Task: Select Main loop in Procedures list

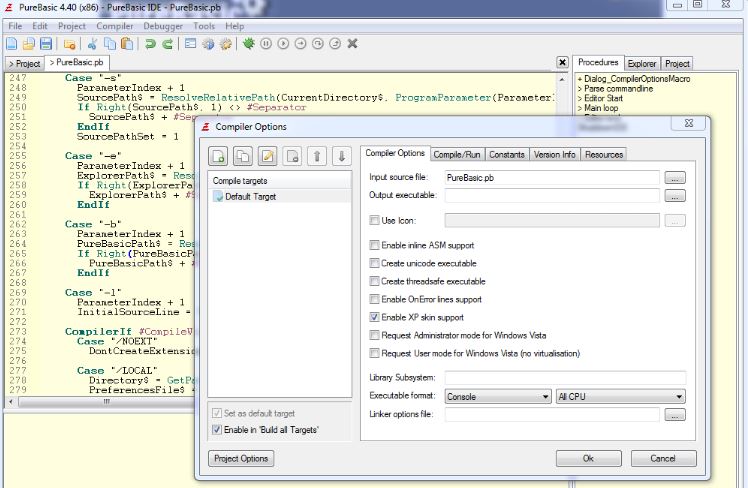Action: click(601, 108)
